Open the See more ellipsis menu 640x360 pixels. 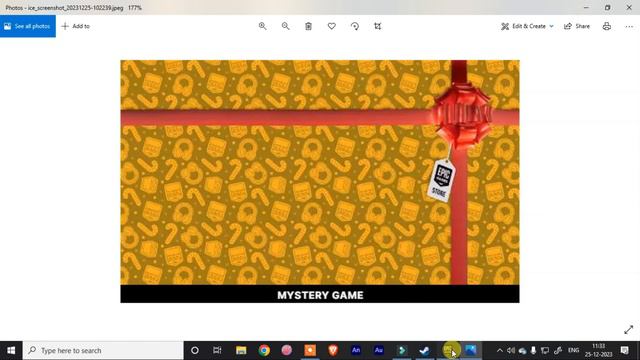[629, 26]
